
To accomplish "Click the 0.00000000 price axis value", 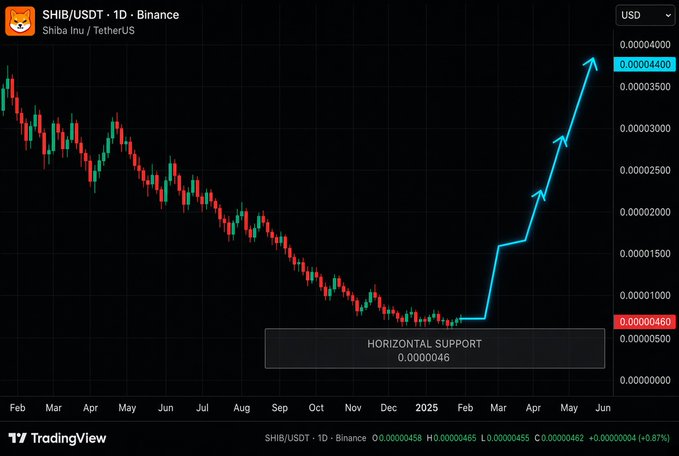I will (645, 380).
